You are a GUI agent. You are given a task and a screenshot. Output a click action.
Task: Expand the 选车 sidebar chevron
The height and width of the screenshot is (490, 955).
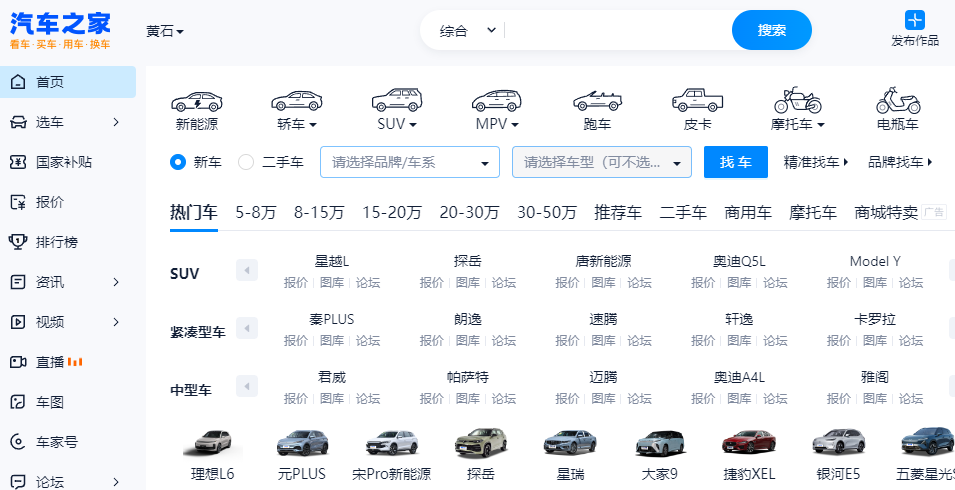click(116, 122)
